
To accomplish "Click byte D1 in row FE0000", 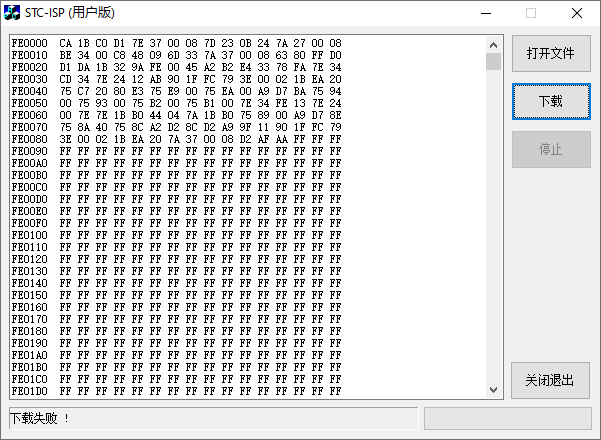I will click(120, 43).
